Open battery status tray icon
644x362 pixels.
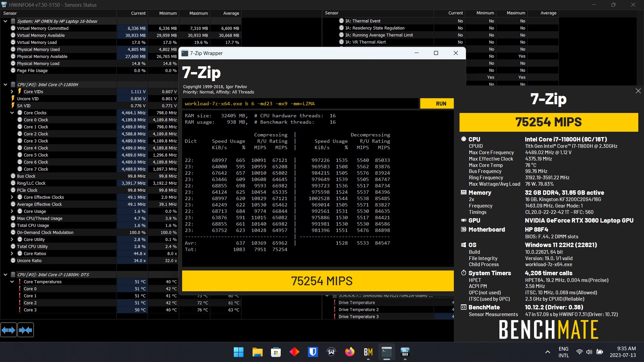tap(600, 352)
